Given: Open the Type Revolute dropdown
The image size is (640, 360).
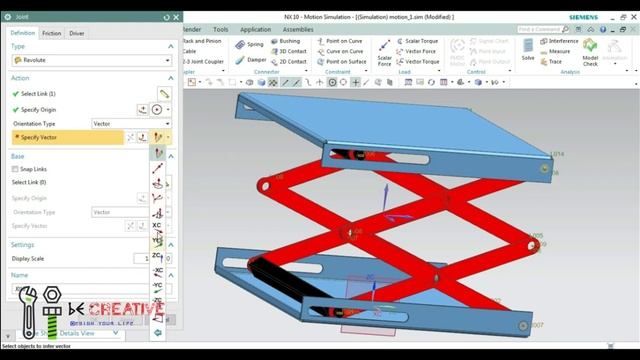Looking at the screenshot, I should pyautogui.click(x=91, y=60).
